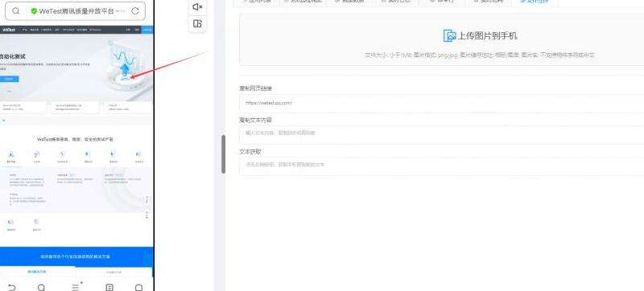Tap the back arrow in phone bottom bar
644x291 pixels.
(12, 287)
